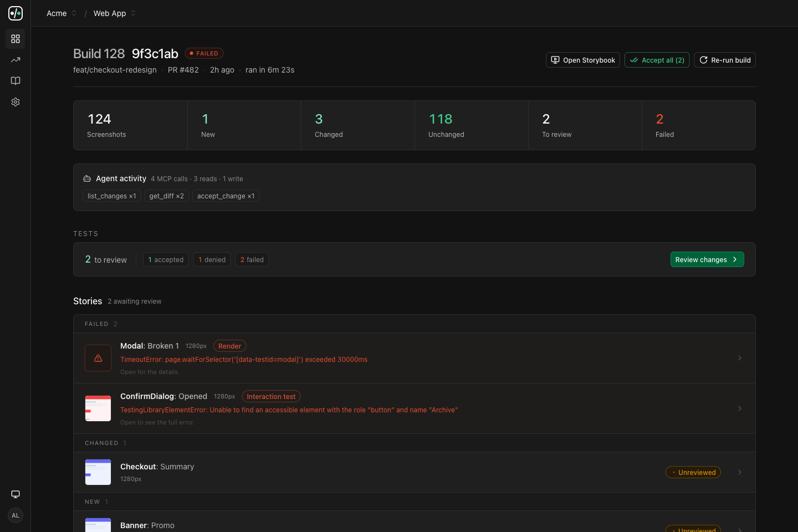Viewport: 798px width, 532px height.
Task: Filter by 2 failed chip
Action: [x=252, y=259]
